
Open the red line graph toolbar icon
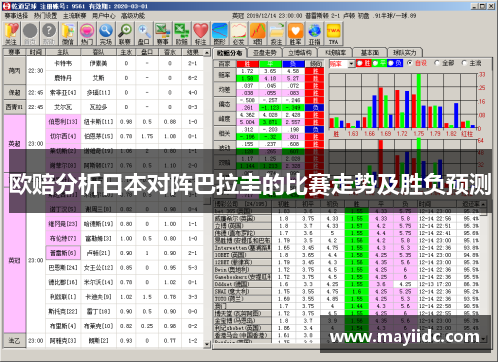coord(239,34)
